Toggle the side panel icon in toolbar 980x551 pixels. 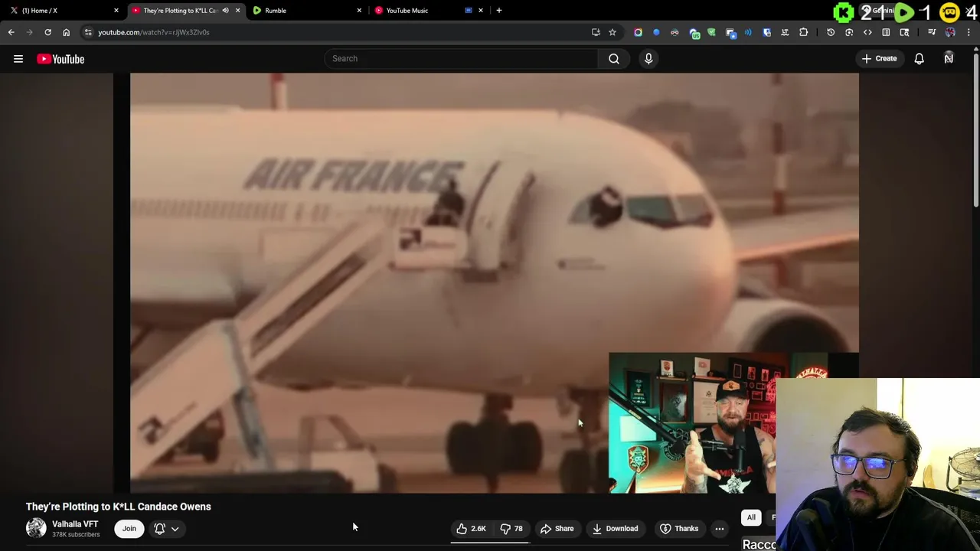click(x=886, y=32)
